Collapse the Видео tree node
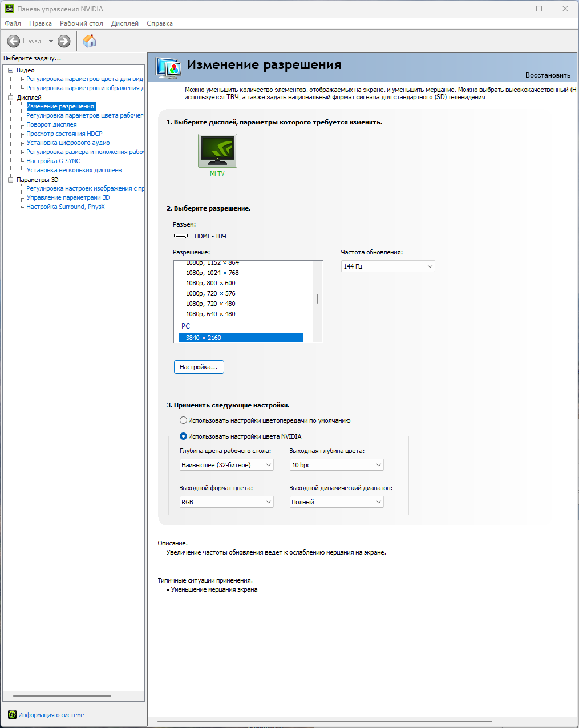Viewport: 579px width, 728px height. point(11,70)
